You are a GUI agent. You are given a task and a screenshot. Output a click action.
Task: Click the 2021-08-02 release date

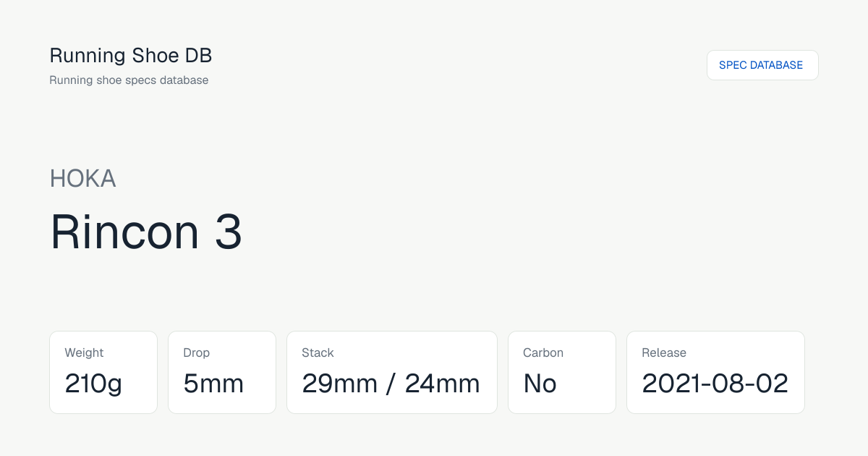tap(715, 384)
